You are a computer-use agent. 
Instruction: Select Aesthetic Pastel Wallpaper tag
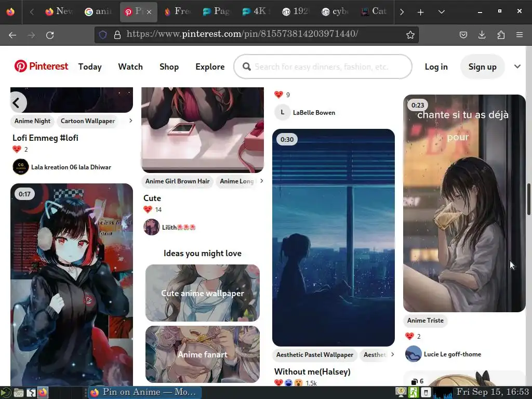314,354
